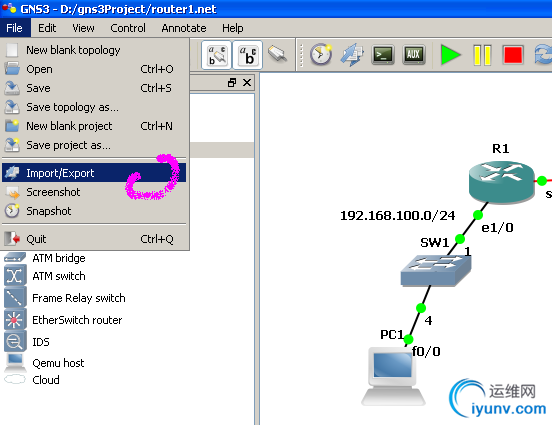Suspend all devices with yellow pause
The width and height of the screenshot is (552, 425).
(x=482, y=55)
